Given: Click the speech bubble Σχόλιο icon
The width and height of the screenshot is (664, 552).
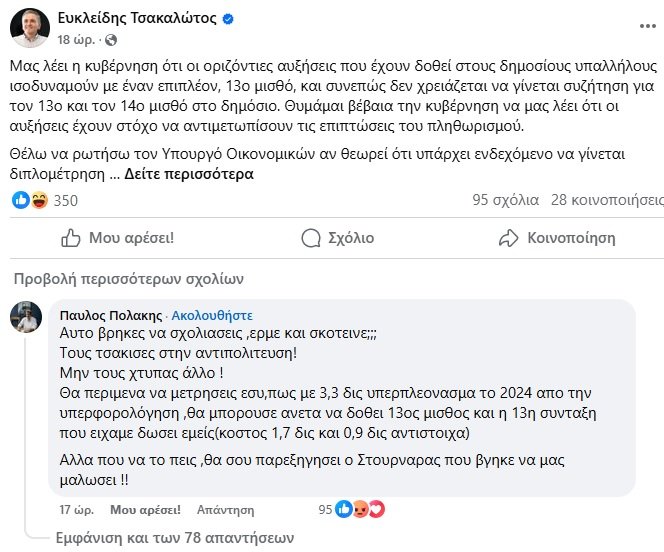Looking at the screenshot, I should 312,238.
